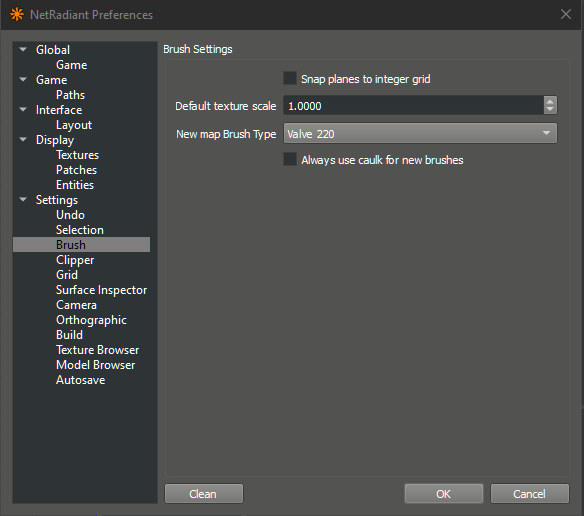
Task: Click the Default texture scale input field
Action: pos(413,105)
